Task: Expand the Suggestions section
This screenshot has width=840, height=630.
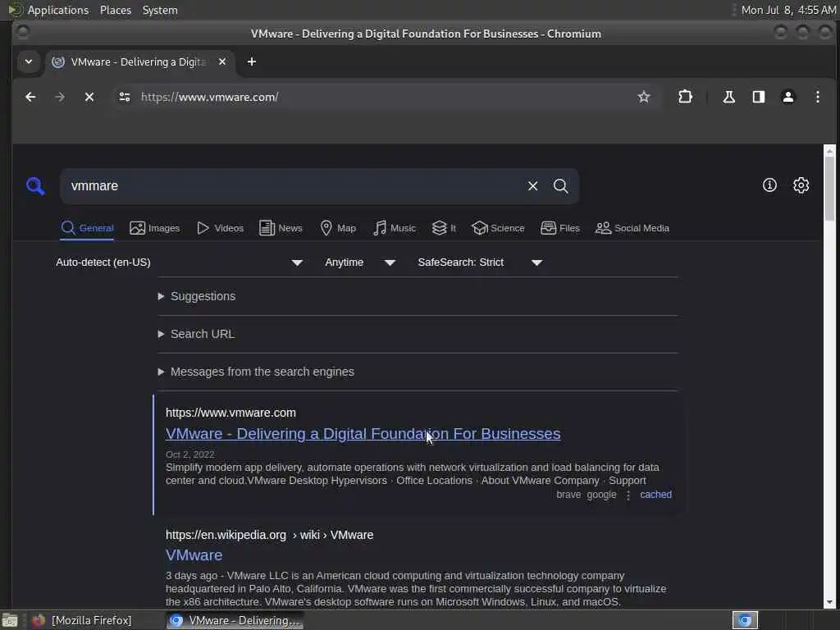Action: [x=197, y=296]
